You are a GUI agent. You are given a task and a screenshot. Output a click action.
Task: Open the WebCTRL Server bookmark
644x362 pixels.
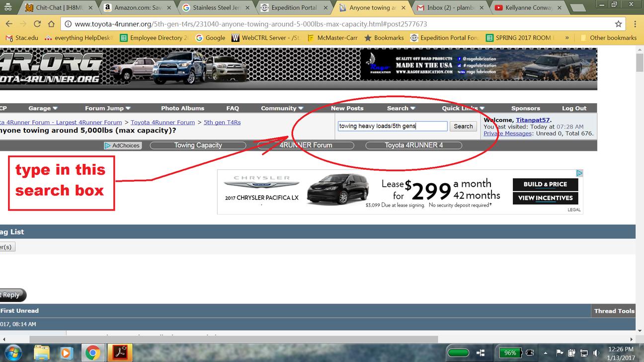(266, 38)
